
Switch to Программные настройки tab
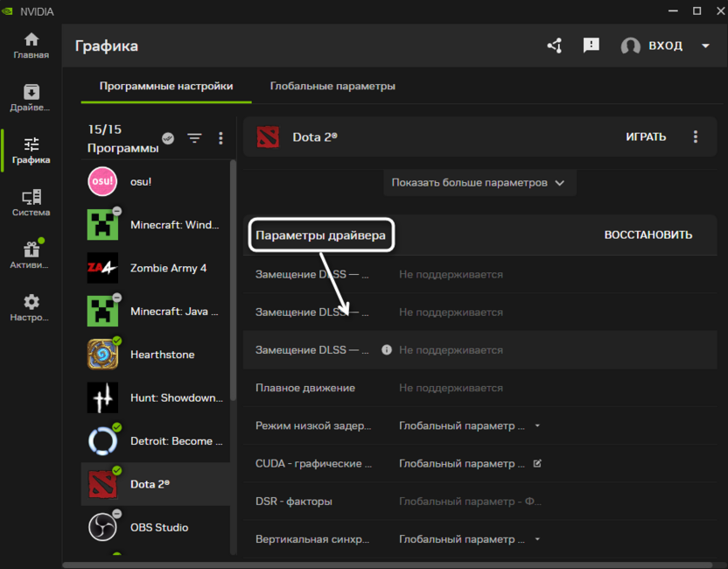coord(166,87)
